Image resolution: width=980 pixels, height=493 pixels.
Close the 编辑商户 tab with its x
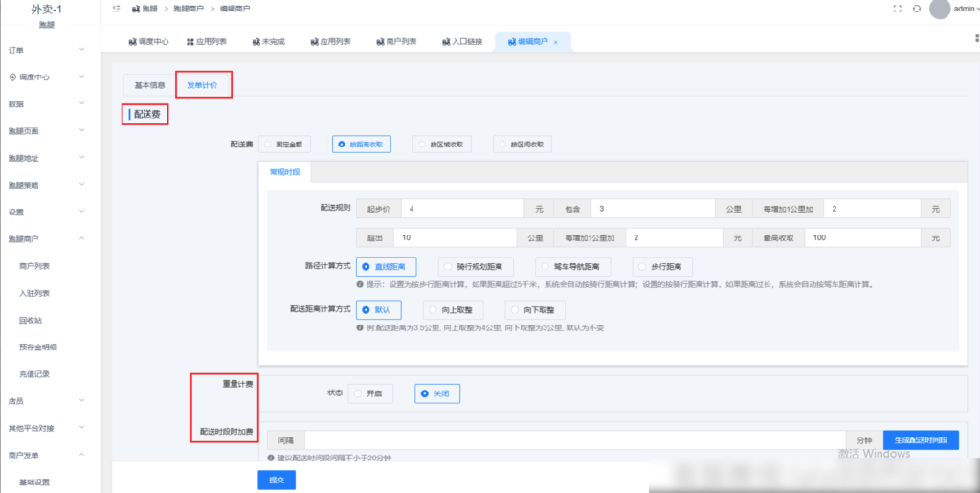click(x=556, y=42)
